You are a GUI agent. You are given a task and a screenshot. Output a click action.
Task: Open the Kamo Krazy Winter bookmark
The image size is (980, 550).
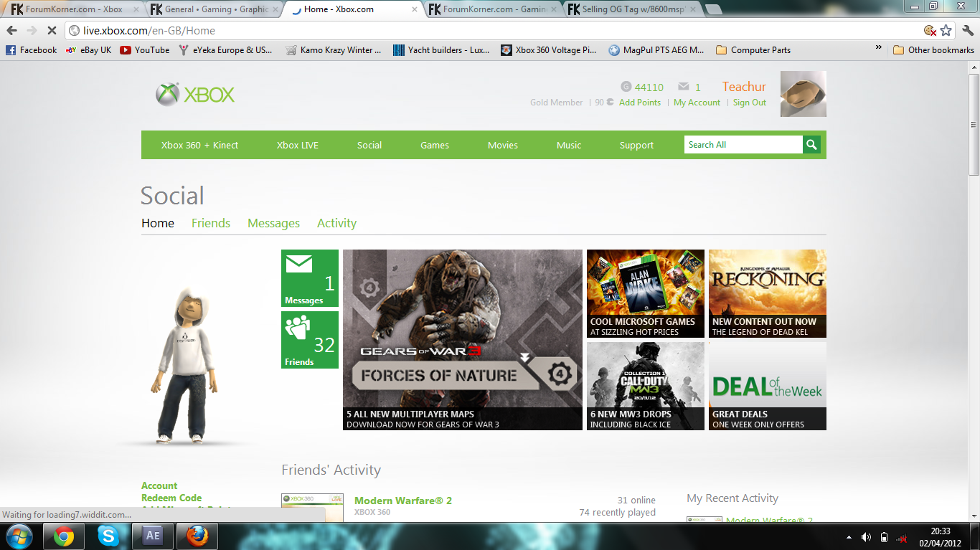334,50
